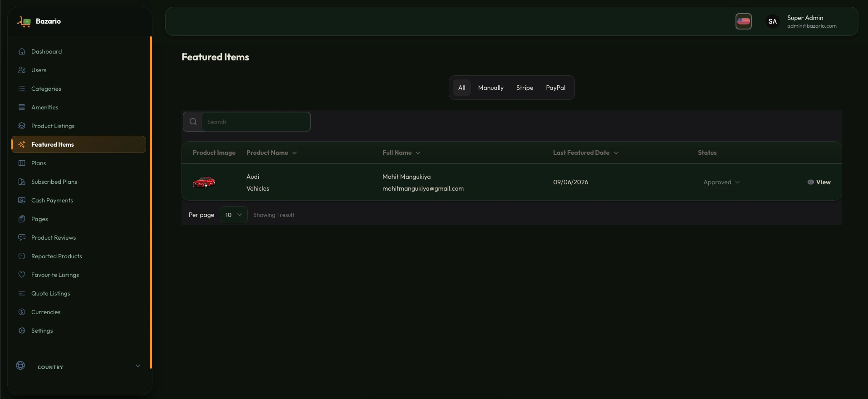The width and height of the screenshot is (868, 399).
Task: Click the Country globe icon
Action: click(20, 365)
